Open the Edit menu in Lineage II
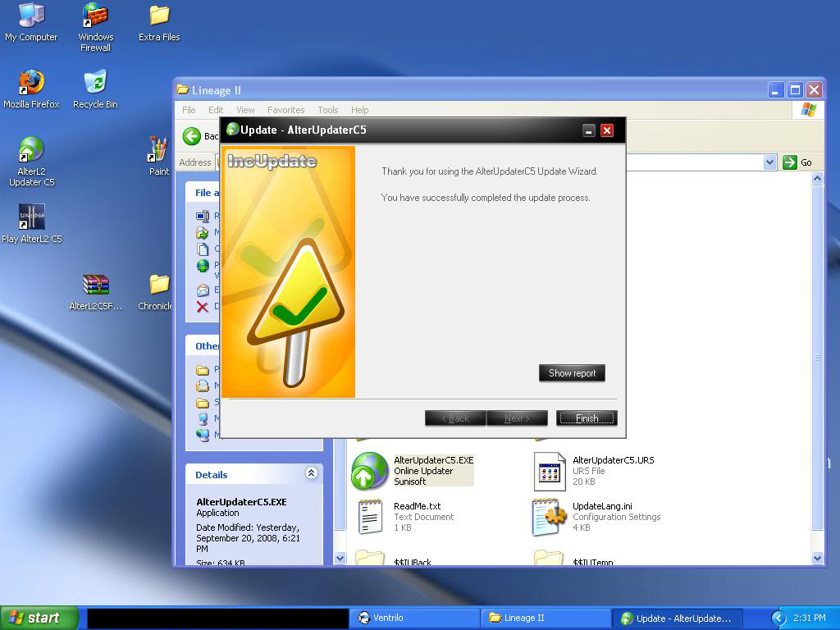Screen dimensions: 840x630 coord(216,110)
